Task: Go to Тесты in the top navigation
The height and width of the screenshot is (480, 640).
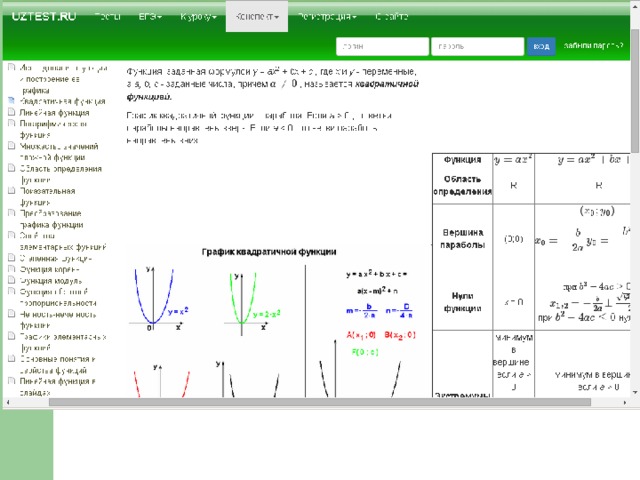Action: [x=108, y=17]
